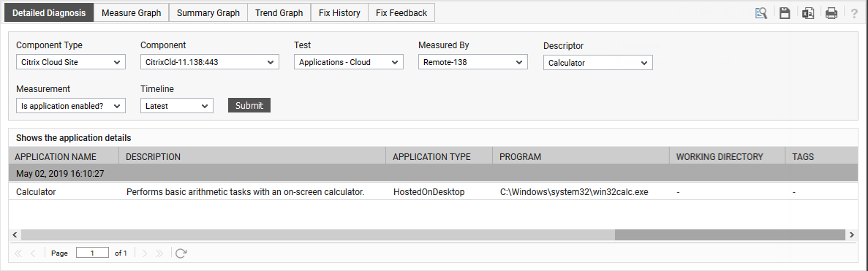The height and width of the screenshot is (271, 868).
Task: Export data with the Excel icon
Action: pos(807,13)
